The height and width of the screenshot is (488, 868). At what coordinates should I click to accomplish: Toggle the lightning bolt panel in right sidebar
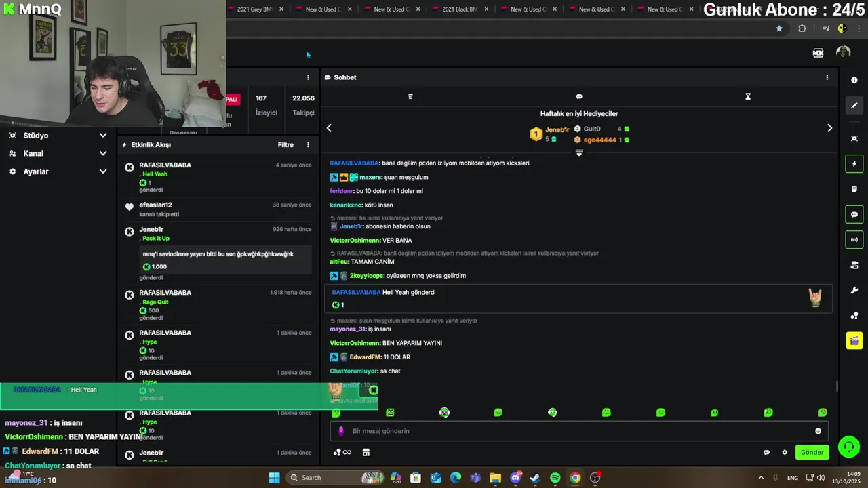click(854, 164)
